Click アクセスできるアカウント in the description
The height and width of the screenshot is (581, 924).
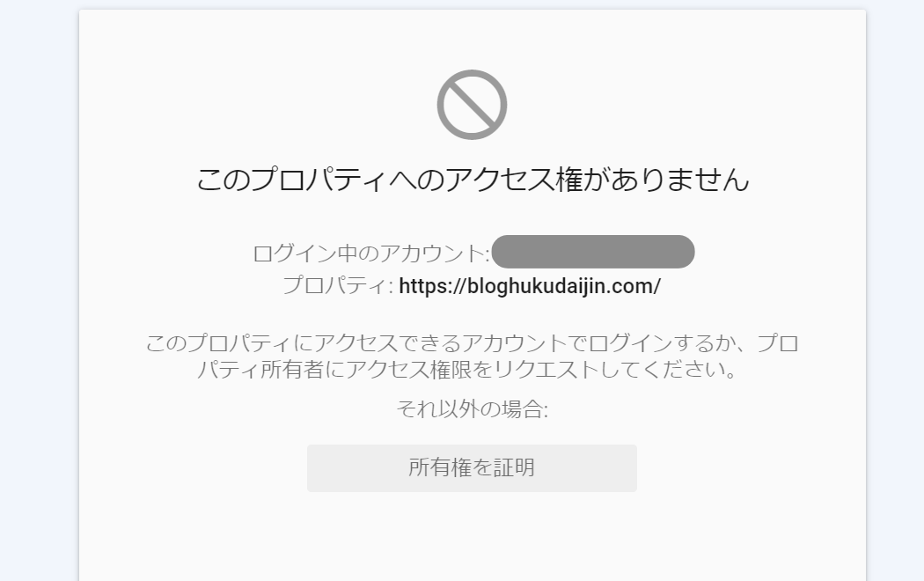coord(440,343)
